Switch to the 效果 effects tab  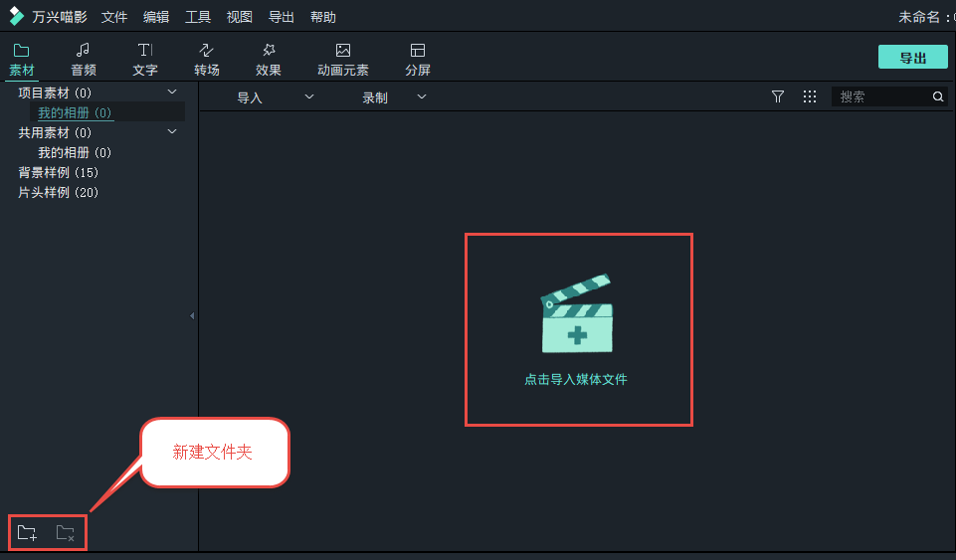[269, 60]
